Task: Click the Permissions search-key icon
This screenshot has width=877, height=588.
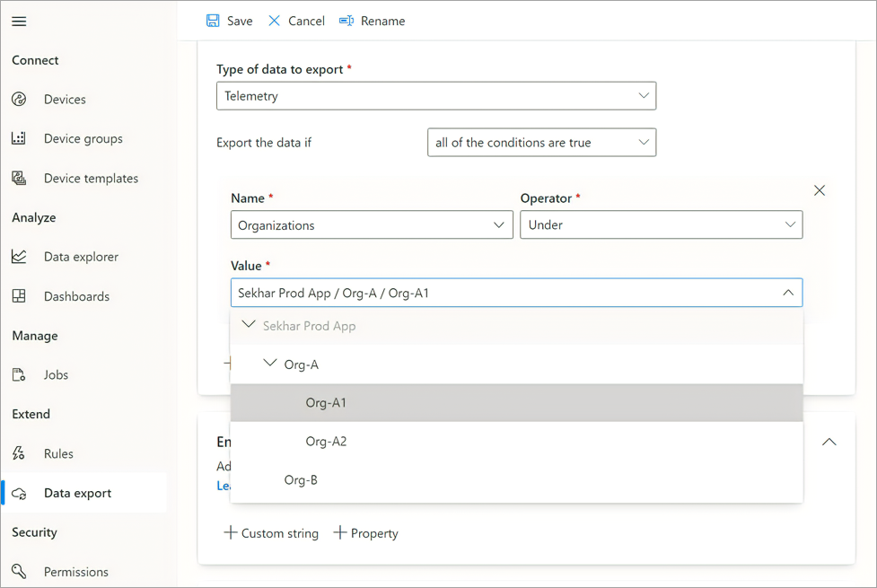Action: tap(19, 571)
